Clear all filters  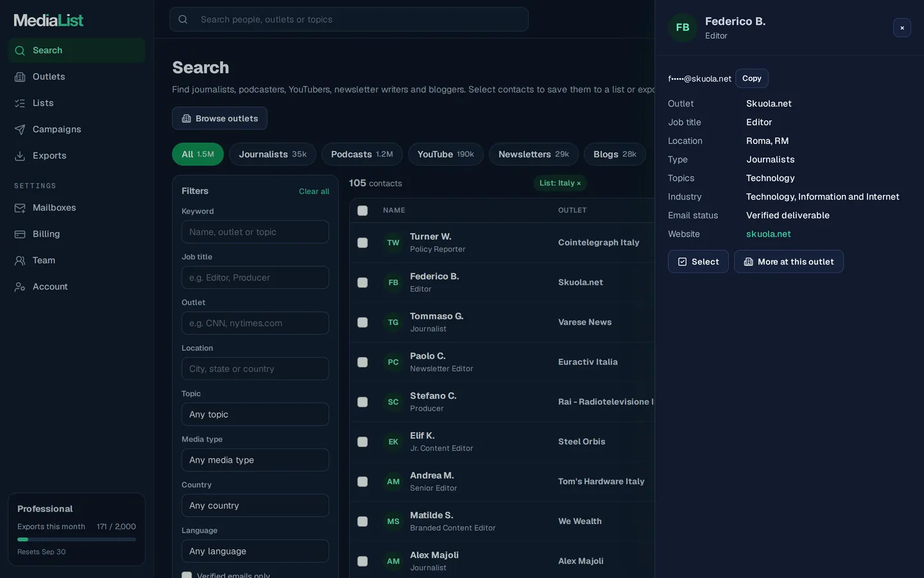[x=314, y=191]
